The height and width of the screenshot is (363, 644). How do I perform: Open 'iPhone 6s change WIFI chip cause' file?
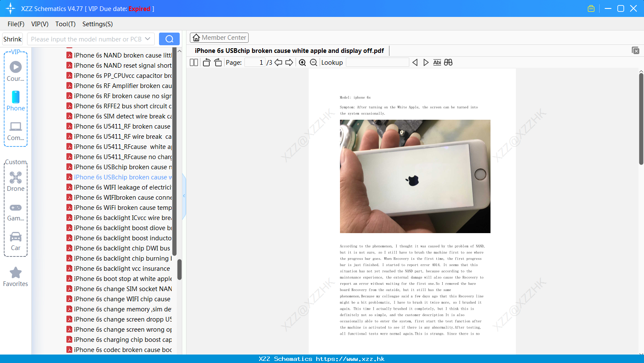pyautogui.click(x=118, y=299)
